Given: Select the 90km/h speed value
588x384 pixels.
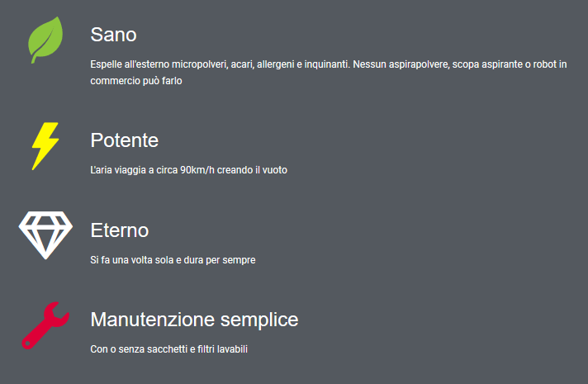Looking at the screenshot, I should coord(197,170).
